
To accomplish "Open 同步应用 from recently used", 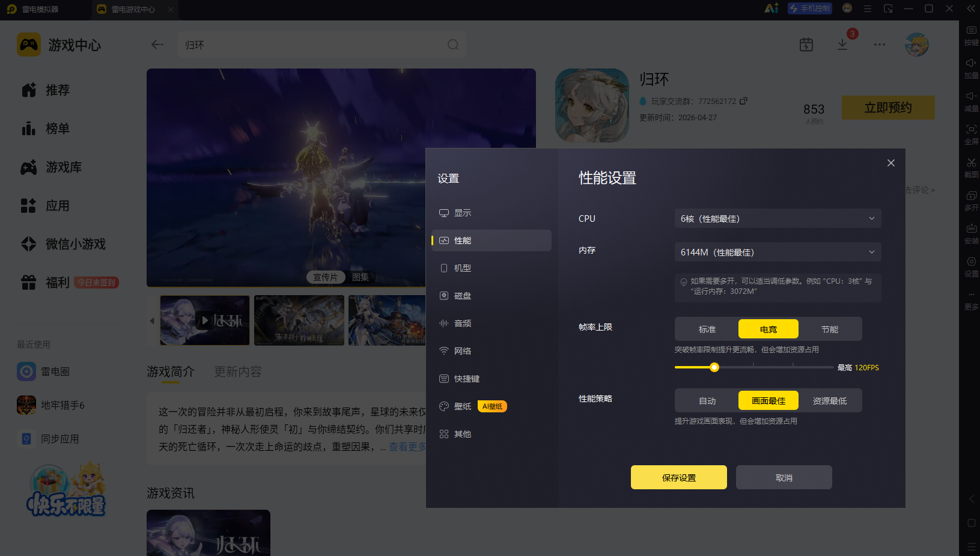I will 48,439.
